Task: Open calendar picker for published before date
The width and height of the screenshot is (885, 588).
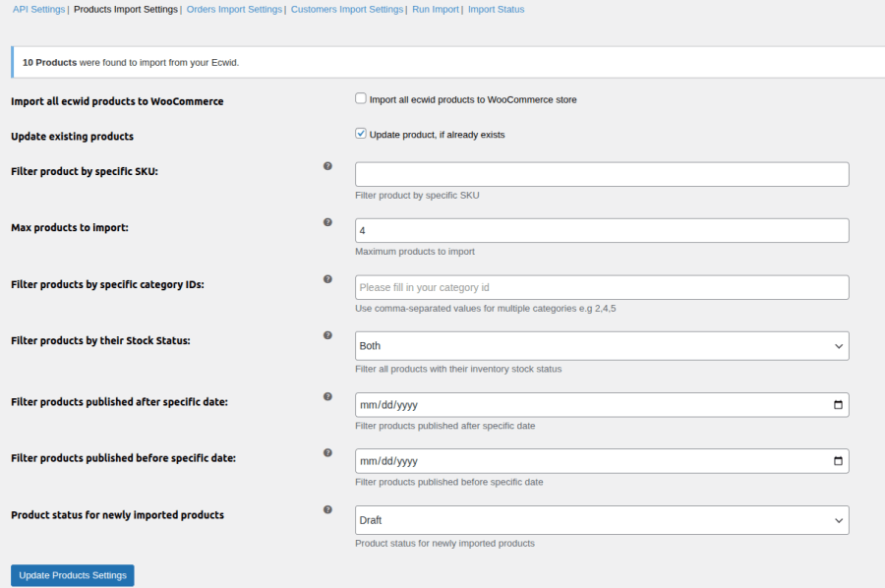Action: click(x=838, y=461)
